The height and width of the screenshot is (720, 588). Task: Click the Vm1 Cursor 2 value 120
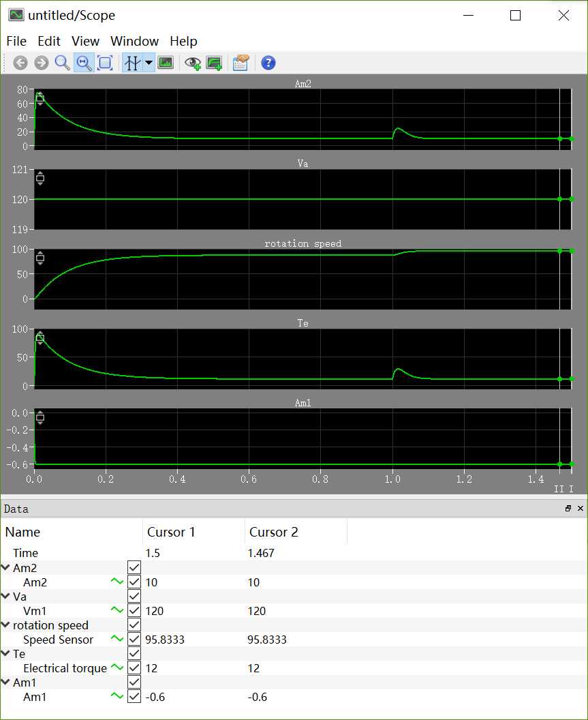pos(257,611)
